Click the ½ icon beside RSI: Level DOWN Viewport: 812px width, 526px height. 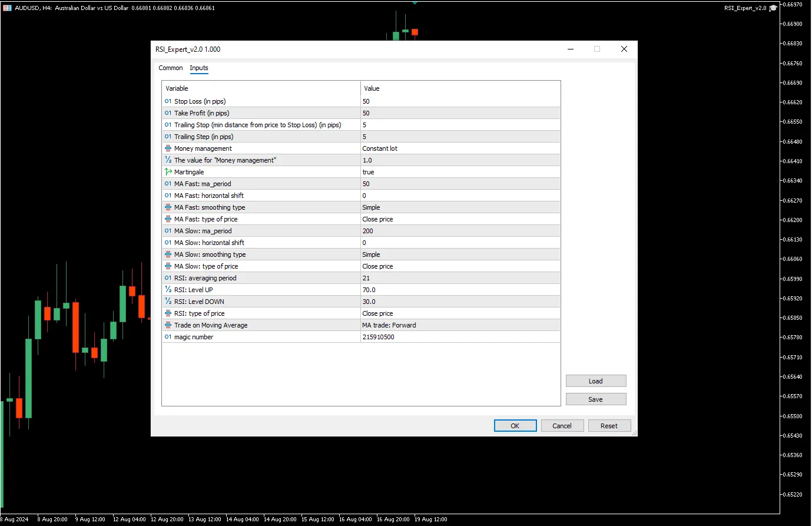(x=167, y=301)
